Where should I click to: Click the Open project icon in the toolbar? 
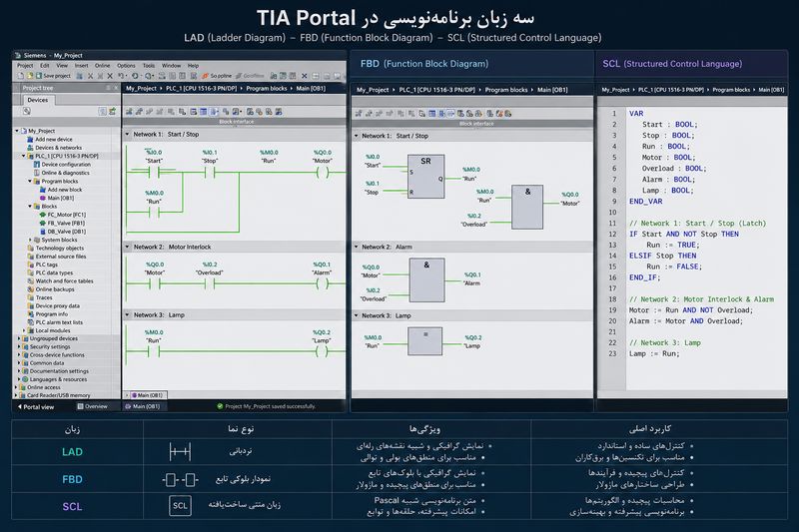[x=30, y=76]
